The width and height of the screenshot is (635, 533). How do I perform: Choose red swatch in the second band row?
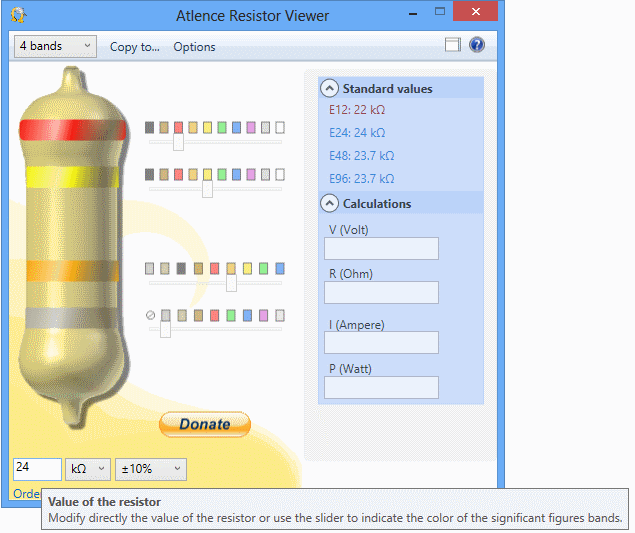tap(178, 175)
